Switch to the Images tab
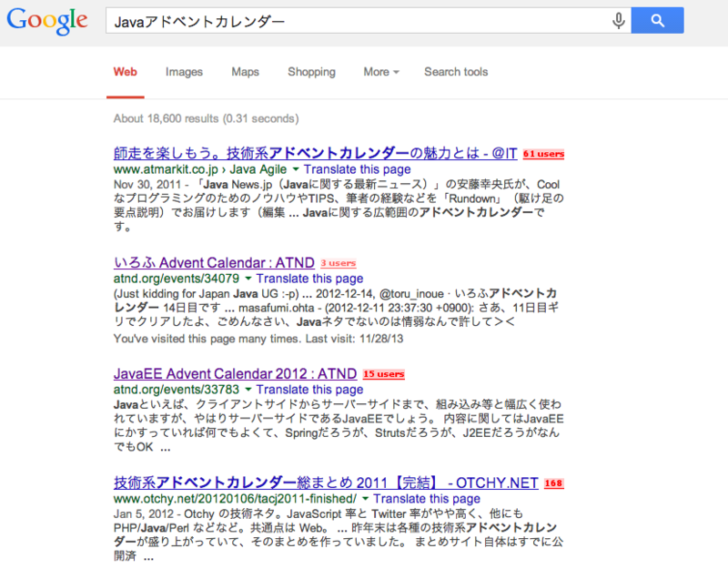This screenshot has width=728, height=569. [x=184, y=72]
